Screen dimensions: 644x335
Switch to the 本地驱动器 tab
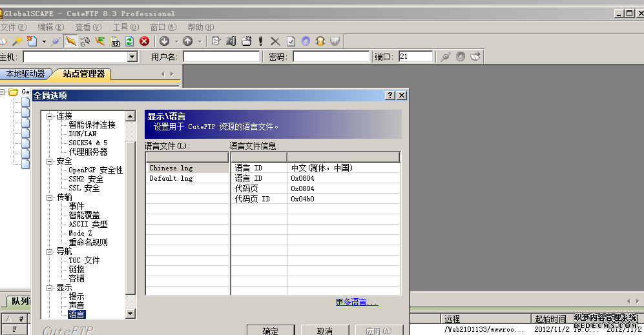point(26,74)
